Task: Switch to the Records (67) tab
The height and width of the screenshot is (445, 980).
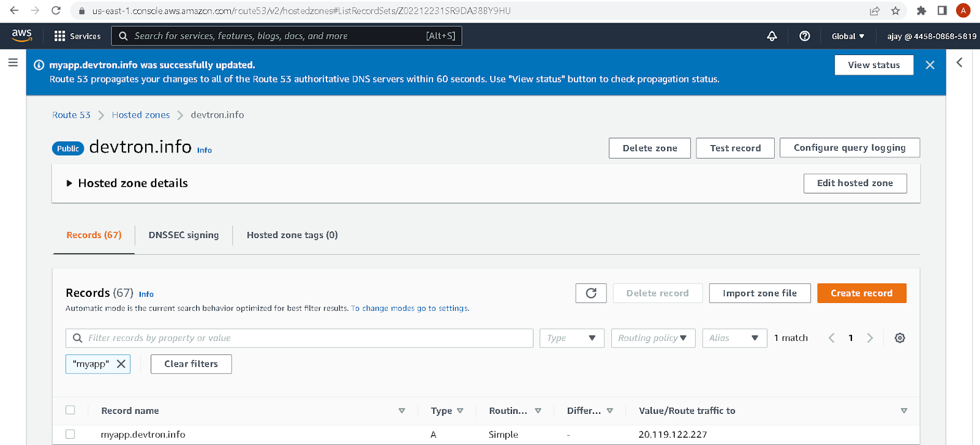Action: pos(94,235)
